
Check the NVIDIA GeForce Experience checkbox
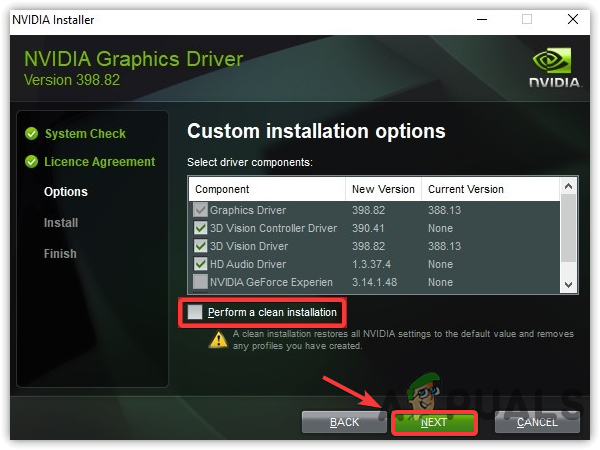(x=200, y=282)
